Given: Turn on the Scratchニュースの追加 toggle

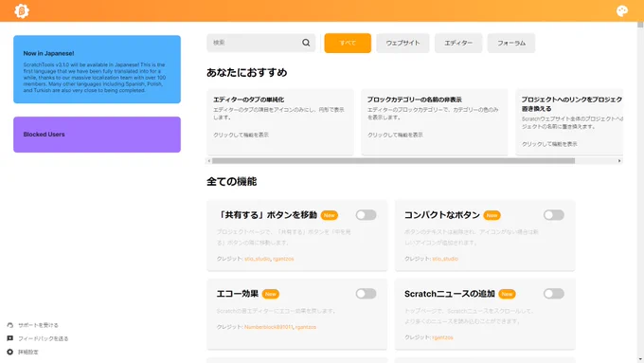Looking at the screenshot, I should (x=554, y=294).
